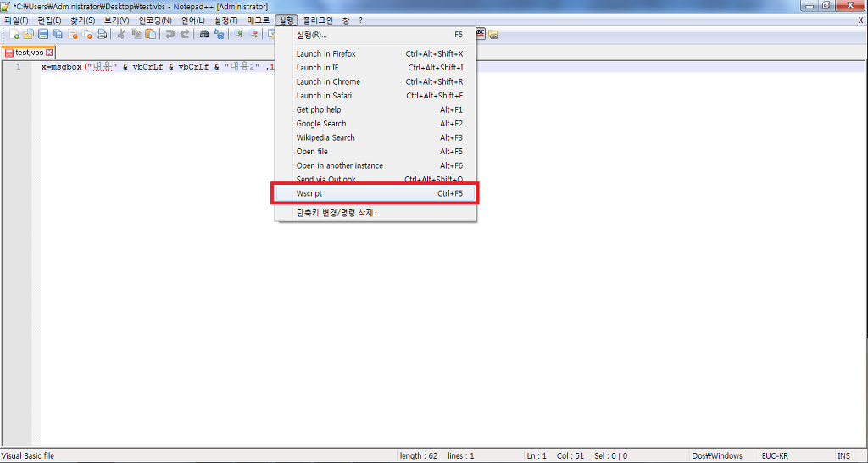
Task: Choose Get php help menu entry
Action: click(376, 109)
